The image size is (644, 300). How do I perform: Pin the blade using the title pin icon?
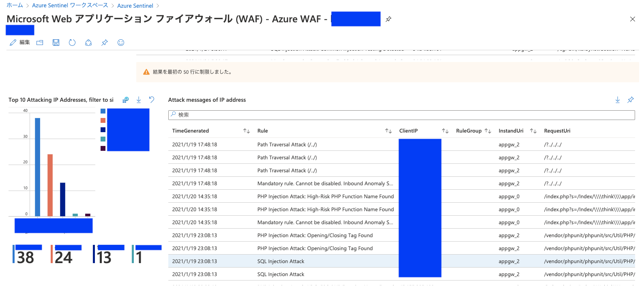coord(389,19)
